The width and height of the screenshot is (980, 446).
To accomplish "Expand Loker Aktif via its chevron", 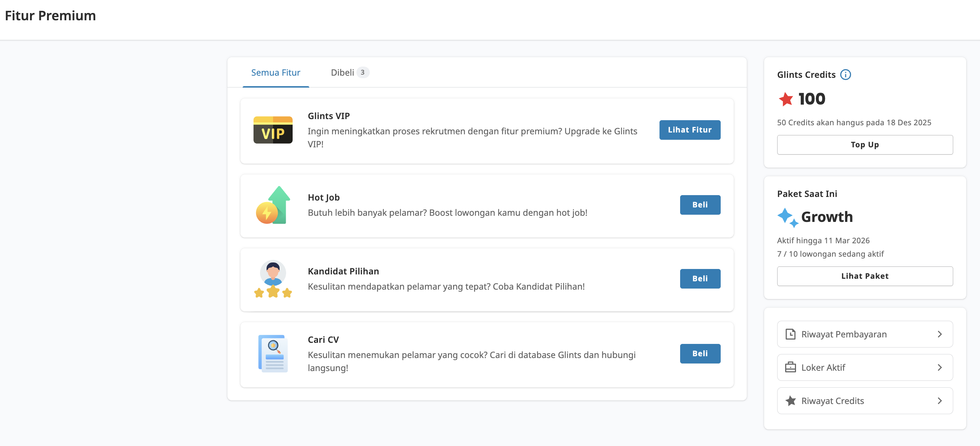I will tap(940, 367).
